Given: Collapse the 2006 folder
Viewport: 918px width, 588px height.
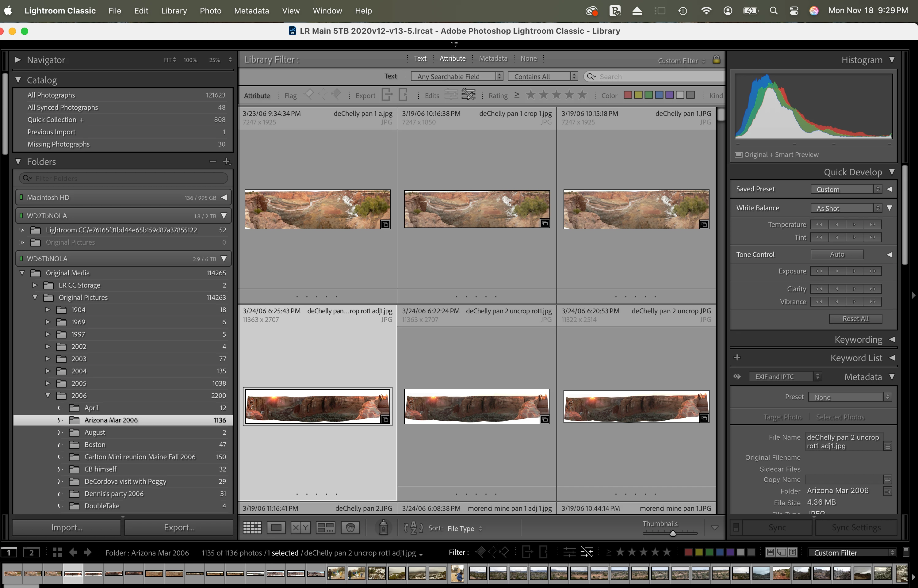Looking at the screenshot, I should [48, 395].
